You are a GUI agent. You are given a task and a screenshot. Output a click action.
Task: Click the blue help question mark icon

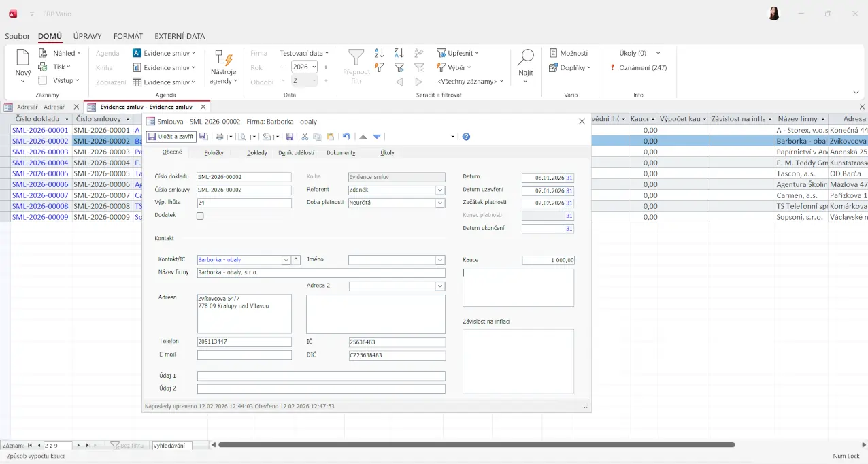(466, 137)
